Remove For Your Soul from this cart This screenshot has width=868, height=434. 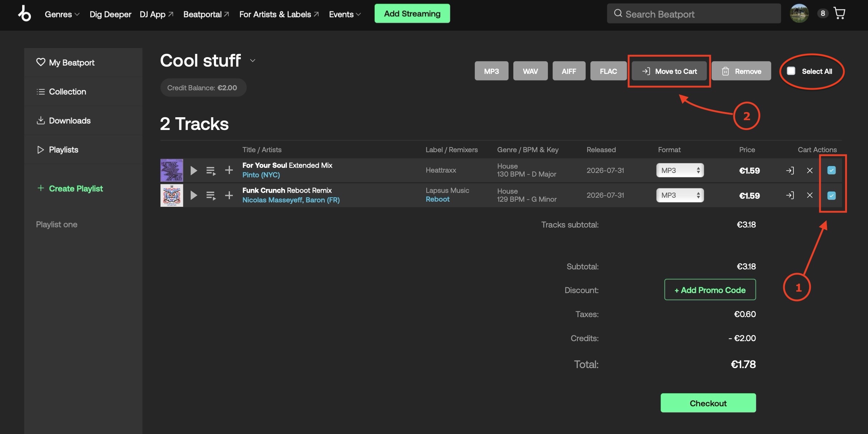[810, 170]
